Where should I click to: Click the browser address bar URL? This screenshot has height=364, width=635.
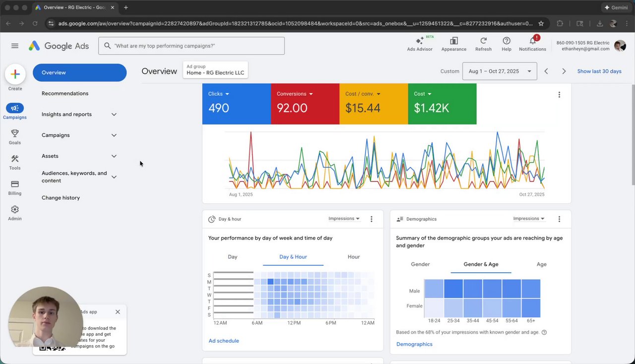[296, 23]
